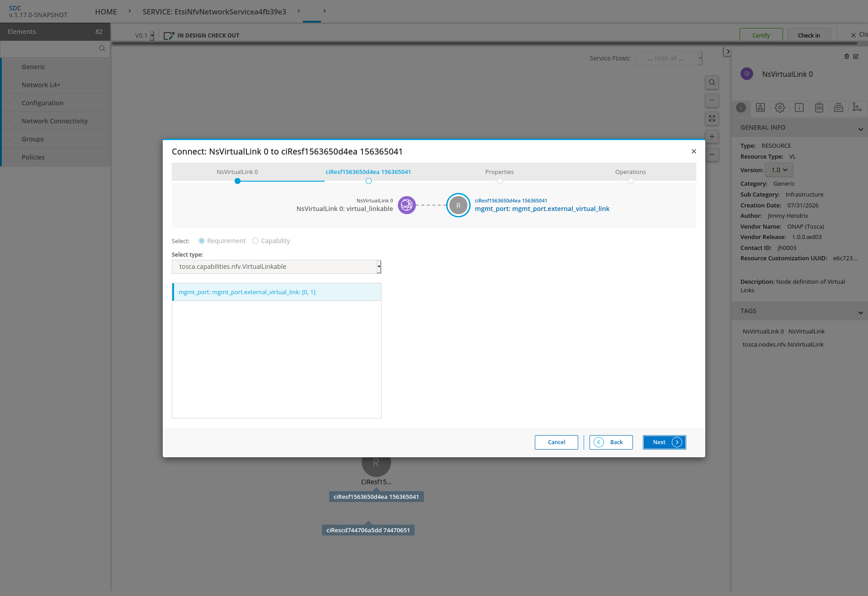This screenshot has width=868, height=596.
Task: Open the General Info tab icon
Action: click(741, 108)
